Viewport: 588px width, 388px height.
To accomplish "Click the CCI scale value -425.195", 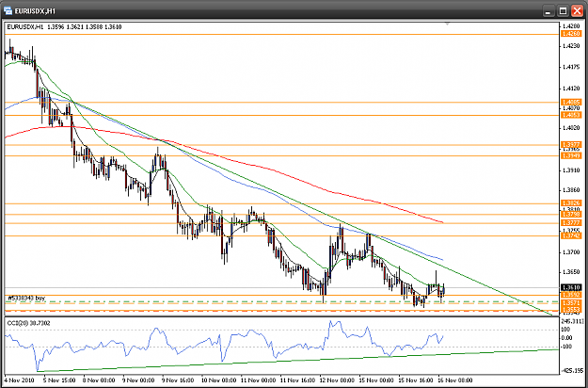I will point(573,371).
